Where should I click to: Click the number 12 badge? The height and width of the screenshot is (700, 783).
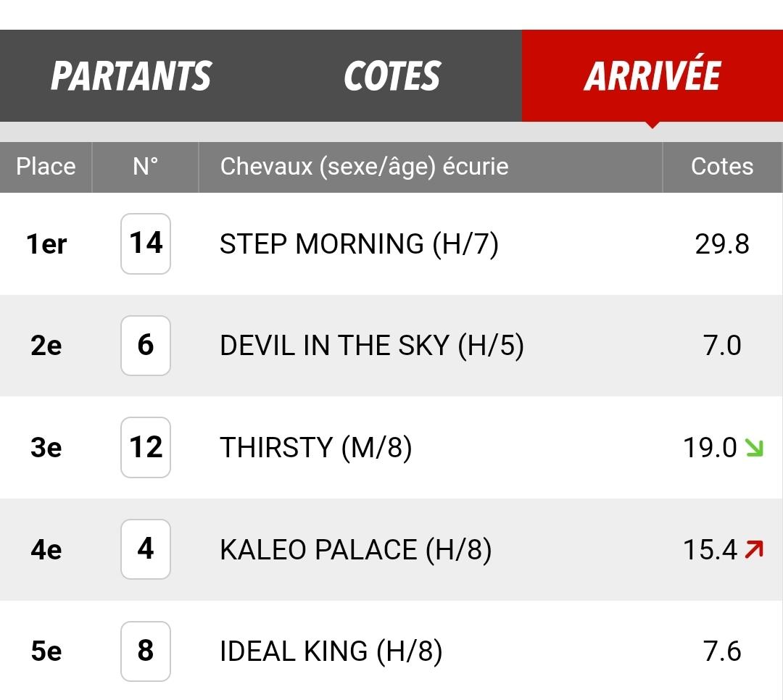[x=146, y=447]
